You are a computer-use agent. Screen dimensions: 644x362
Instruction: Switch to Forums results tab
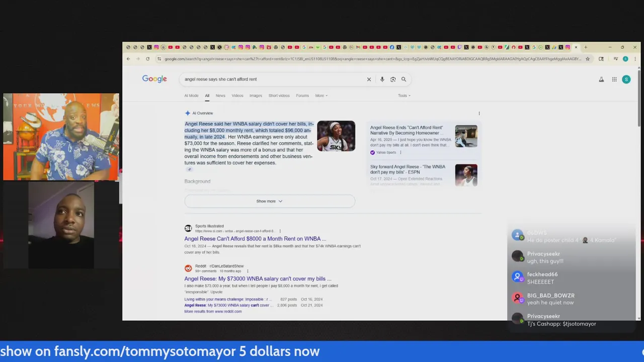(x=302, y=96)
